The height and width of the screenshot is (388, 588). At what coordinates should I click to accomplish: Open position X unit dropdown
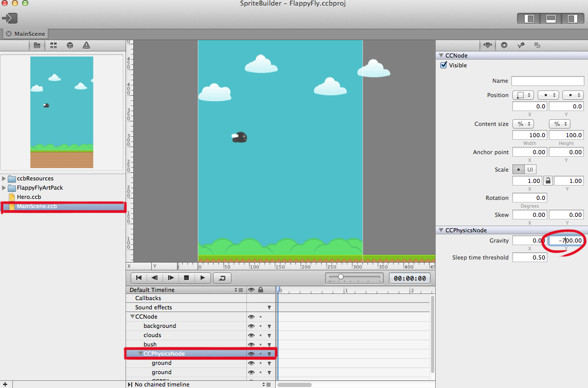tap(548, 95)
